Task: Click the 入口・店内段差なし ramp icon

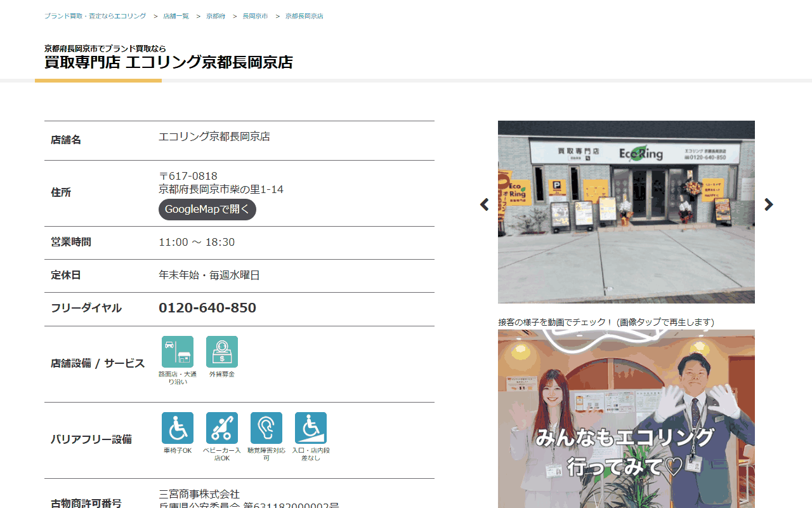Action: pyautogui.click(x=311, y=428)
